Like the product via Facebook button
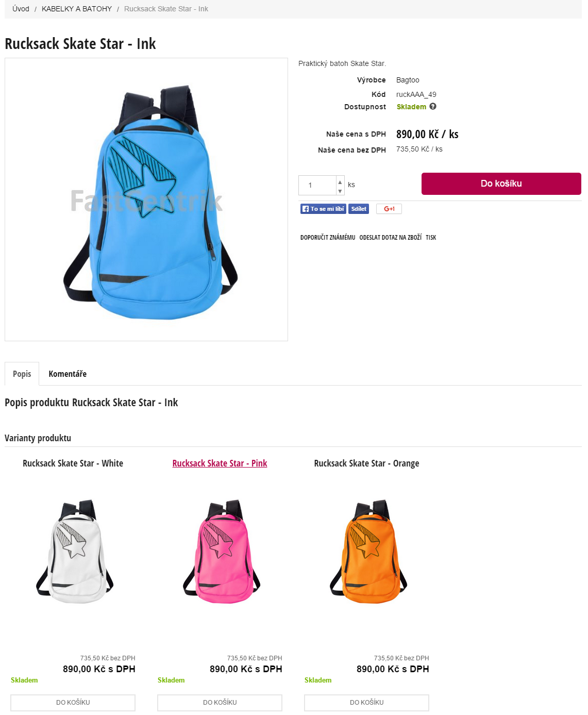This screenshot has height=715, width=588. click(x=323, y=209)
